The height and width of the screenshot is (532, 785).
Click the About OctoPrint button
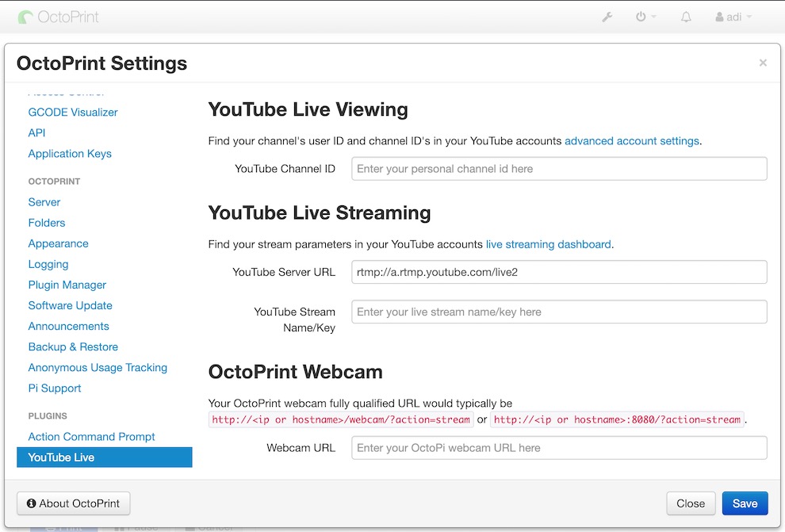point(74,503)
